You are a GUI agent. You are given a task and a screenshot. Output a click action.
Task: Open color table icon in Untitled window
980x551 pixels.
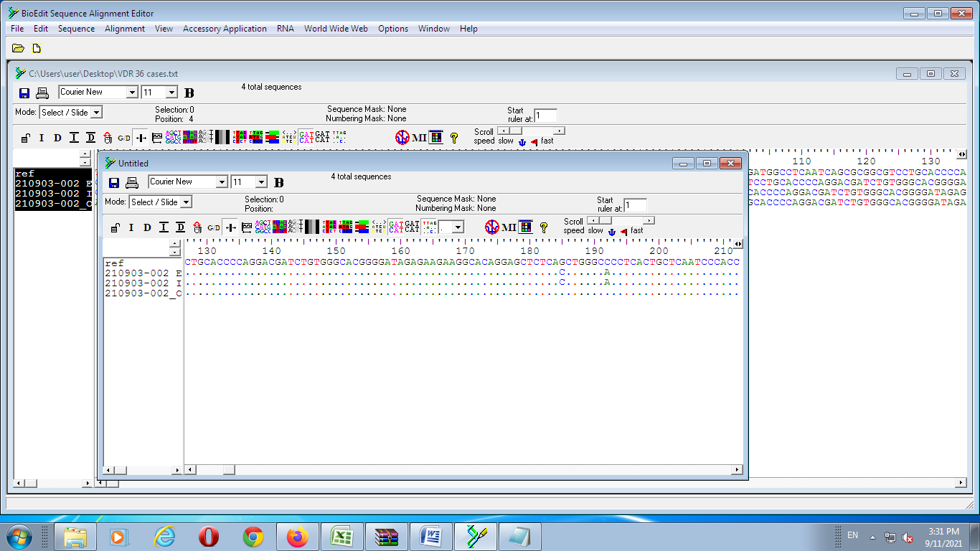526,227
